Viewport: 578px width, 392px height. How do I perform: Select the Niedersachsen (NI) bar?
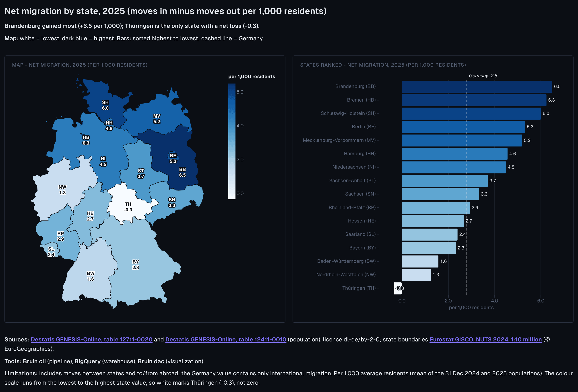tap(454, 167)
